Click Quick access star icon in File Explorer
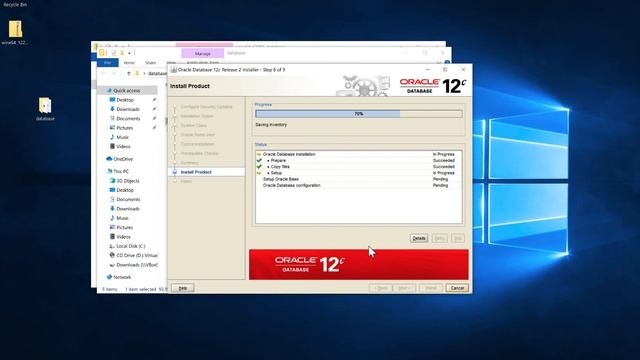Viewport: 640px width, 360px height. (109, 90)
